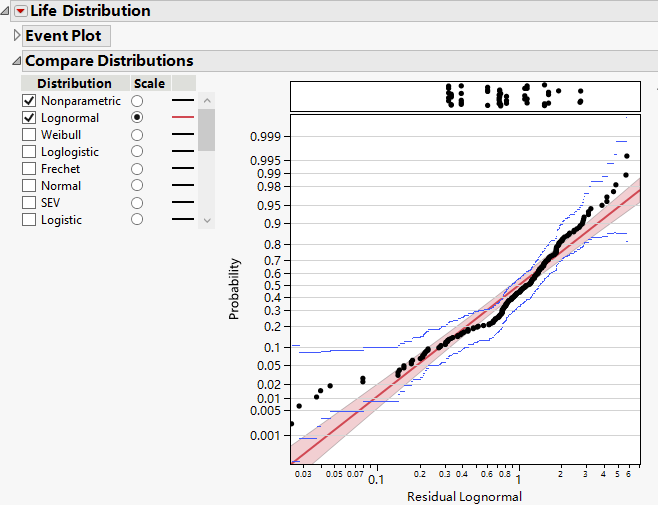
Task: Select the Loglogistic scale radio button
Action: tap(137, 151)
